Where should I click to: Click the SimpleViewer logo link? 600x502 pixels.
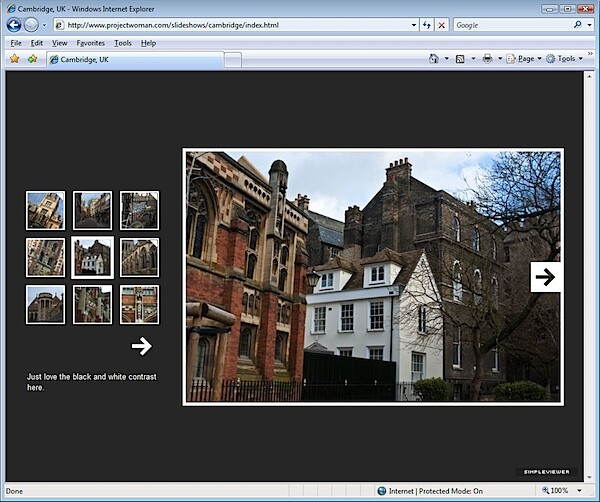click(546, 472)
